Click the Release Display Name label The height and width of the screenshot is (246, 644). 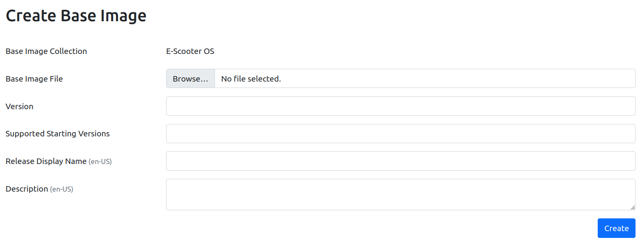(46, 161)
